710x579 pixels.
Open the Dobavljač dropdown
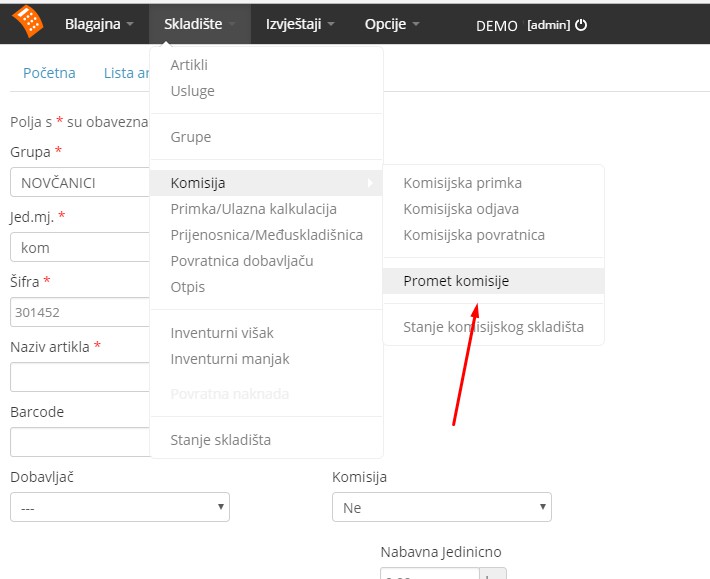tap(120, 507)
